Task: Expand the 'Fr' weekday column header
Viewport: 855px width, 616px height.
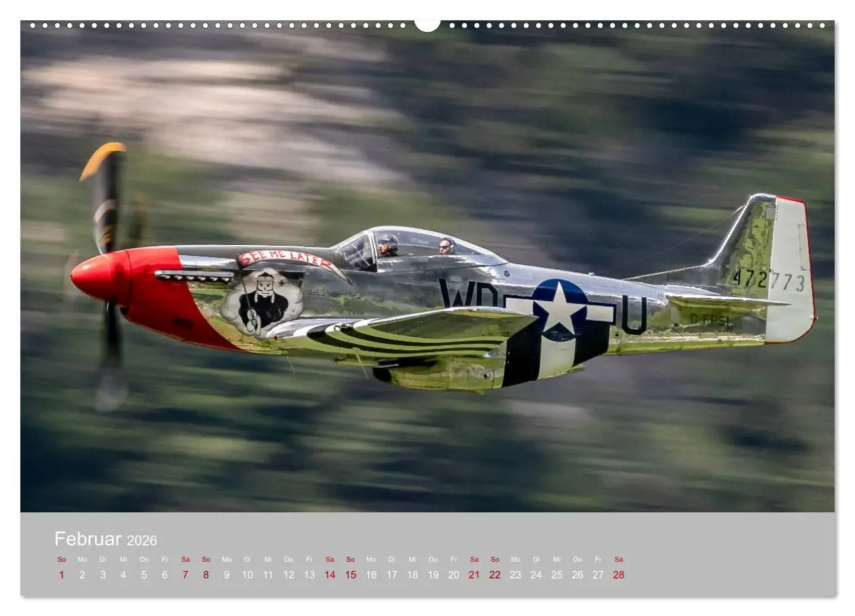Action: tap(165, 560)
